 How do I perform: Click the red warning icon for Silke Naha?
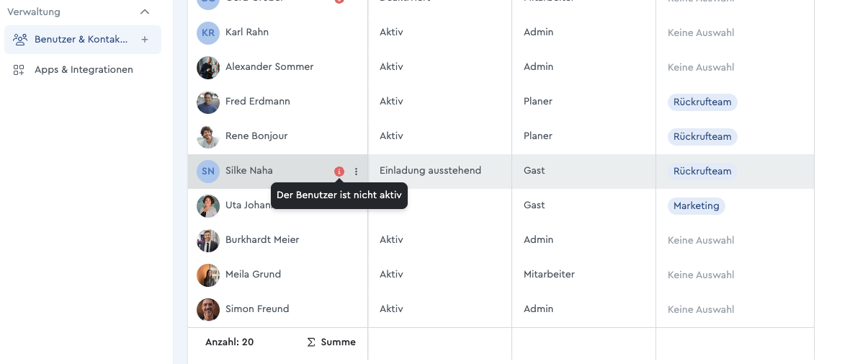click(339, 172)
